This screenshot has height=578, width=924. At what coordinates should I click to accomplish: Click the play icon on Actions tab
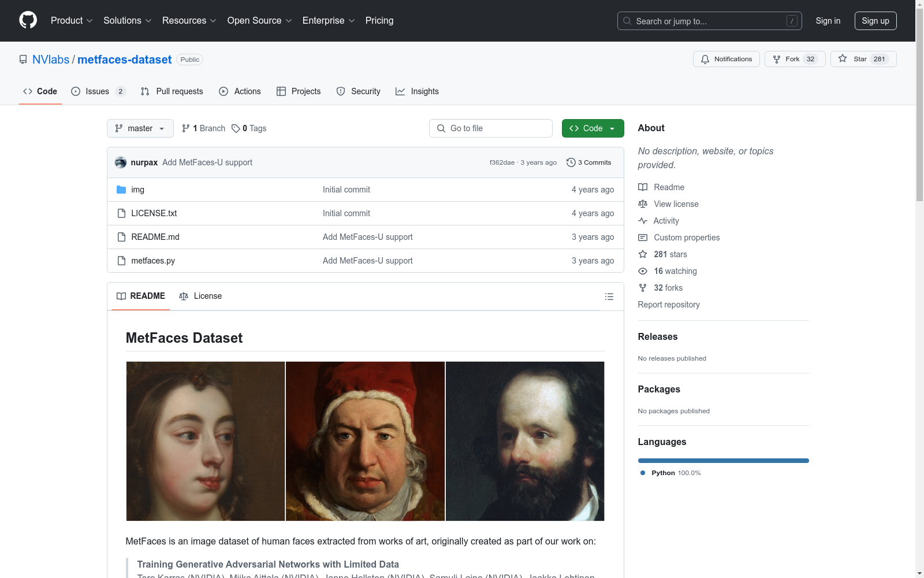click(223, 91)
